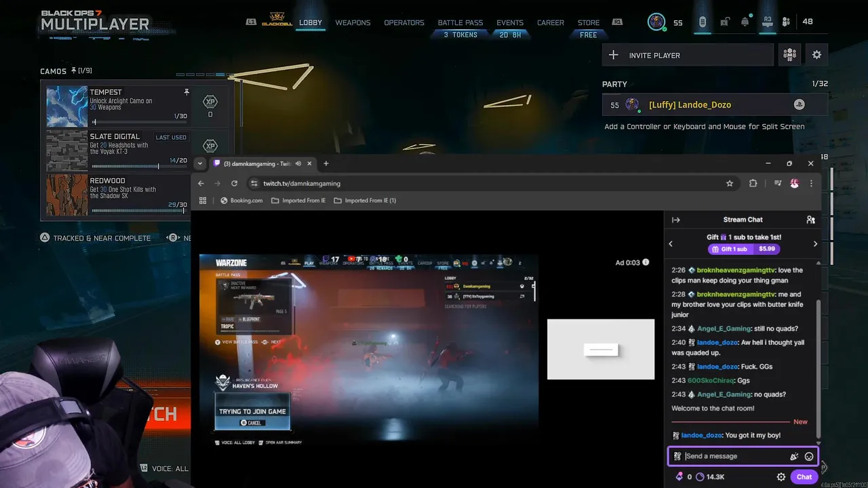
Task: Open the party code group icon
Action: coord(789,56)
